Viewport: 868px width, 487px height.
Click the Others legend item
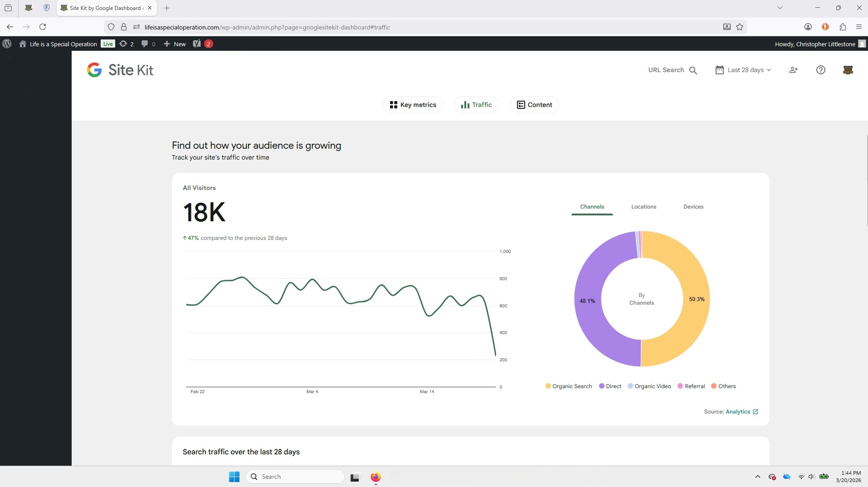tap(723, 386)
